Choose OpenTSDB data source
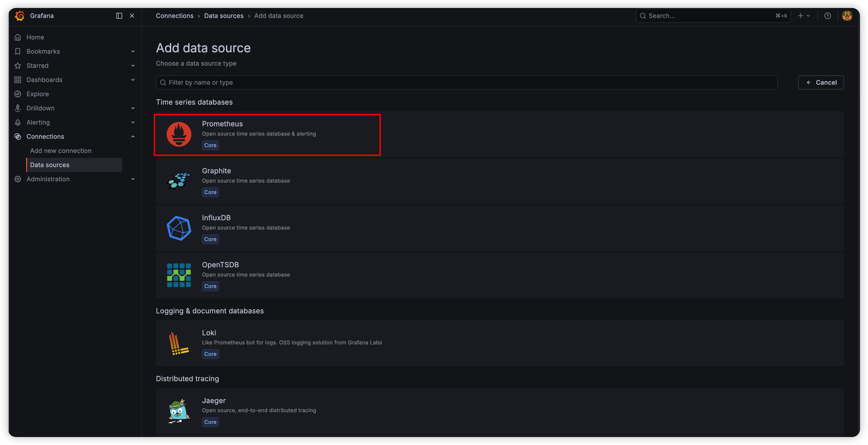This screenshot has height=445, width=868. (500, 275)
